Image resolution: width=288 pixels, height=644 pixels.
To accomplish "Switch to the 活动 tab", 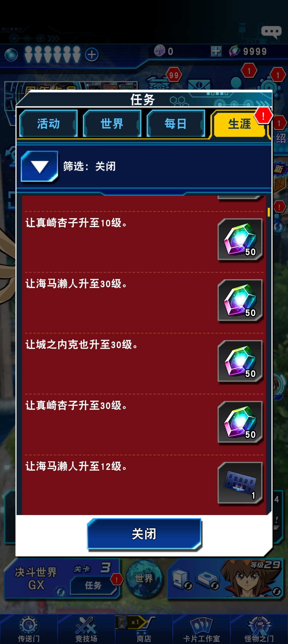I will coord(49,124).
